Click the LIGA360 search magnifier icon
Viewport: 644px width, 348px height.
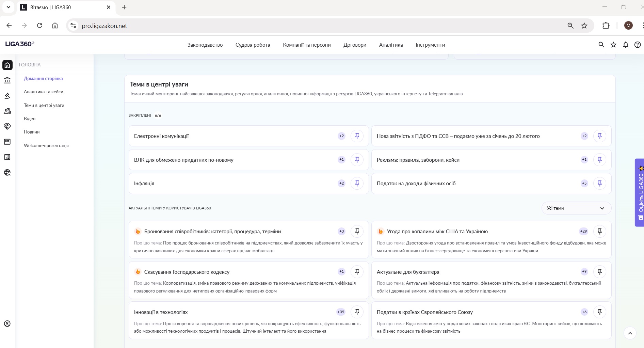[601, 45]
